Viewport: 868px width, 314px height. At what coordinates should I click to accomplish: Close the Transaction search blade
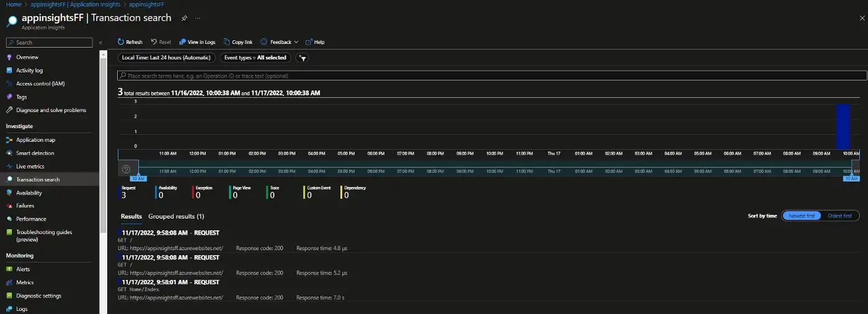click(x=861, y=19)
